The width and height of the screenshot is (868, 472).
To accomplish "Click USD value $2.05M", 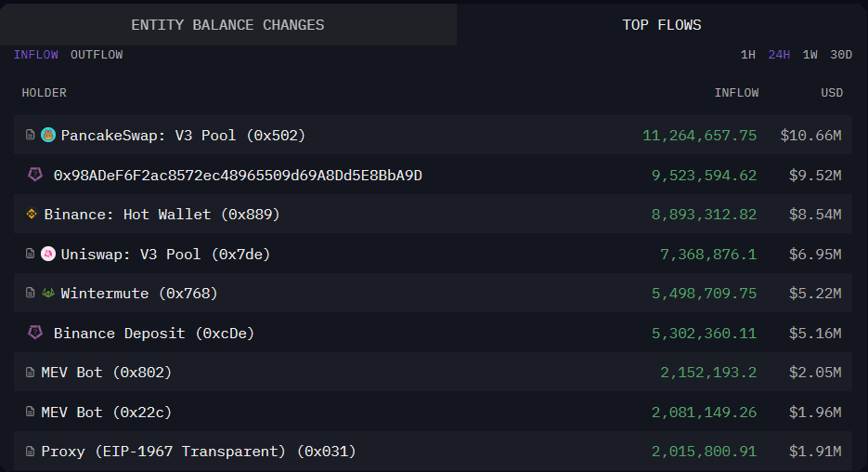I will [815, 373].
